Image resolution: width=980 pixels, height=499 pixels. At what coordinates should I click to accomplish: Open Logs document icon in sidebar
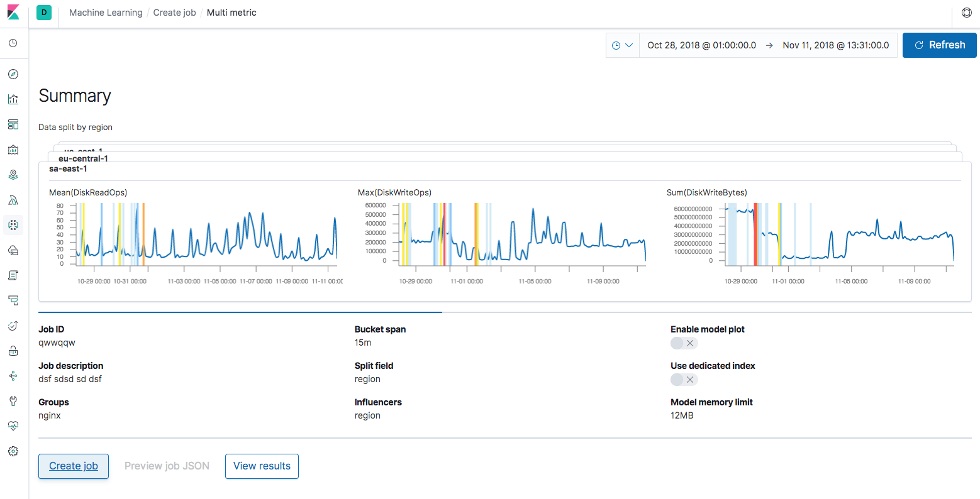point(13,275)
